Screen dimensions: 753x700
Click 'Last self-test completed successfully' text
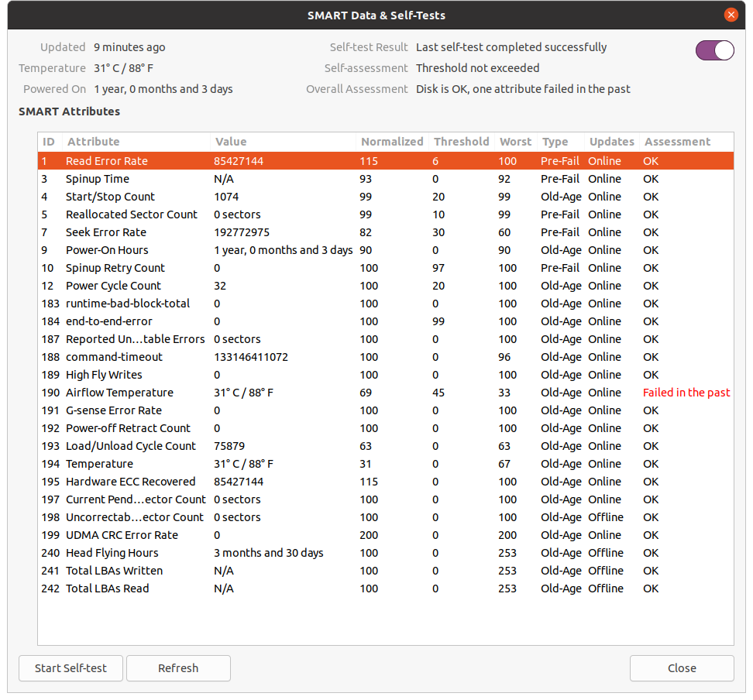(511, 47)
